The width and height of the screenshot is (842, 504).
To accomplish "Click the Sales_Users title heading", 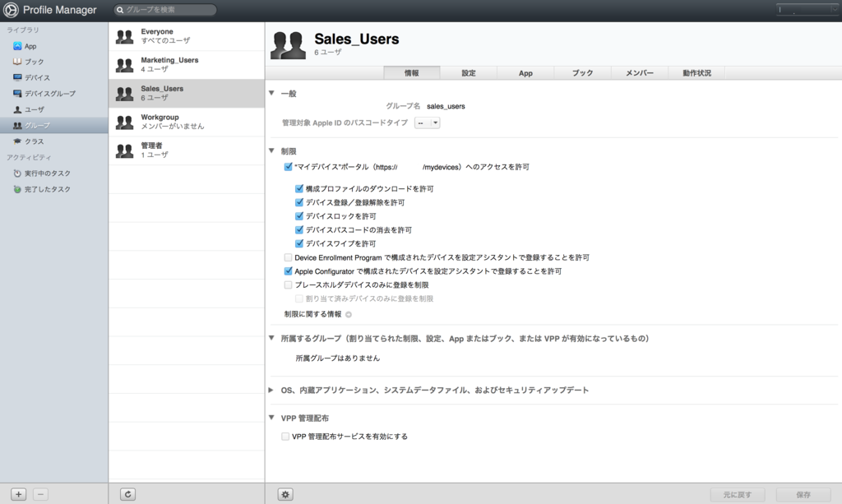I will (x=357, y=39).
